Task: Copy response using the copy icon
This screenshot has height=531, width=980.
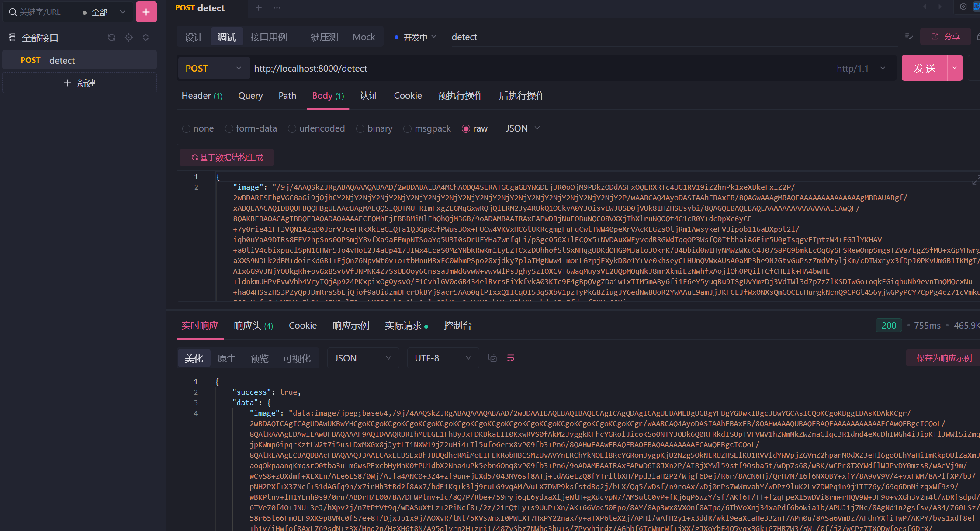Action: (492, 358)
